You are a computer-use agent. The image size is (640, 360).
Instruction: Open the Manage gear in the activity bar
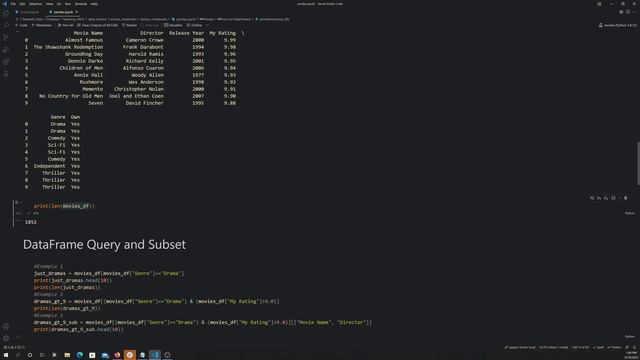pos(6,338)
